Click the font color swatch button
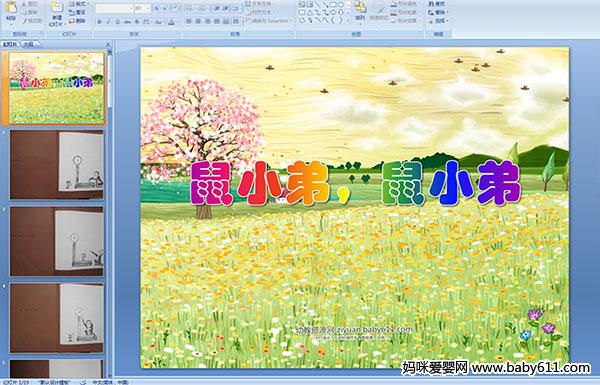 [171, 22]
